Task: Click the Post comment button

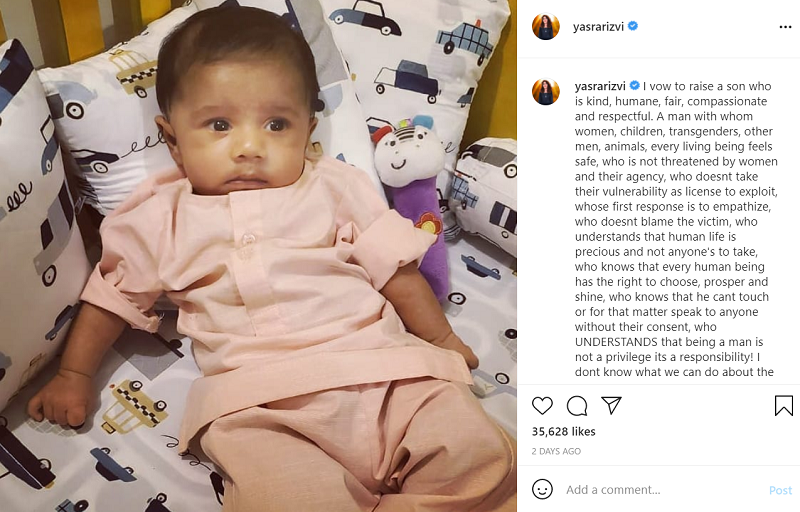Action: click(x=780, y=490)
